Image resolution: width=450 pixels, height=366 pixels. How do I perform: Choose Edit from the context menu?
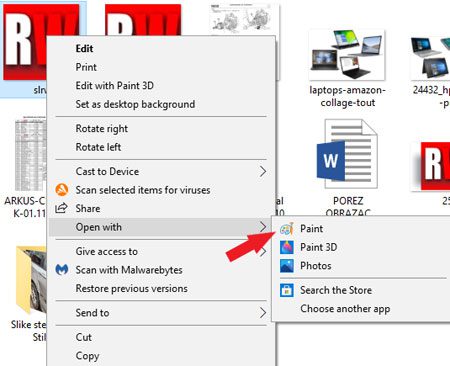[162, 49]
